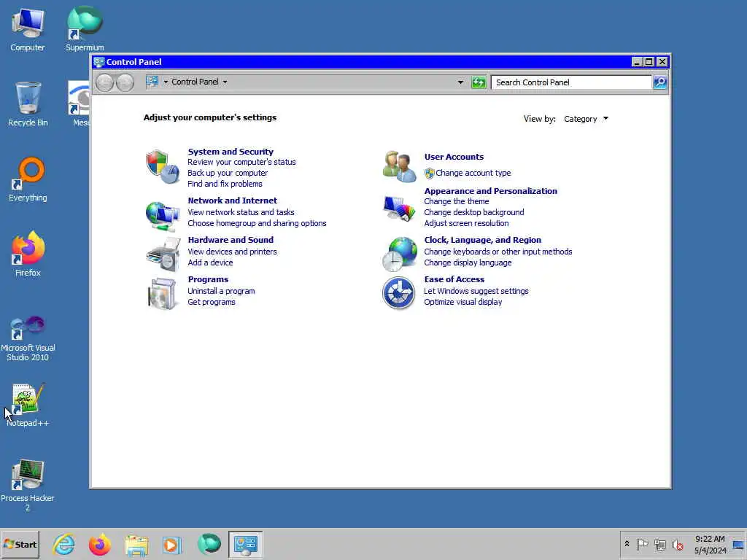
Task: Click the Network and Internet globe icon
Action: [163, 215]
